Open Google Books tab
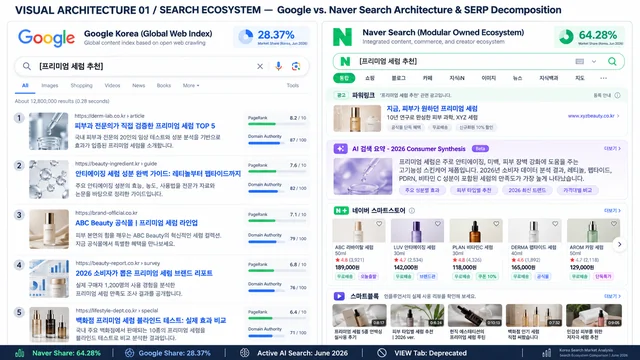 164,86
